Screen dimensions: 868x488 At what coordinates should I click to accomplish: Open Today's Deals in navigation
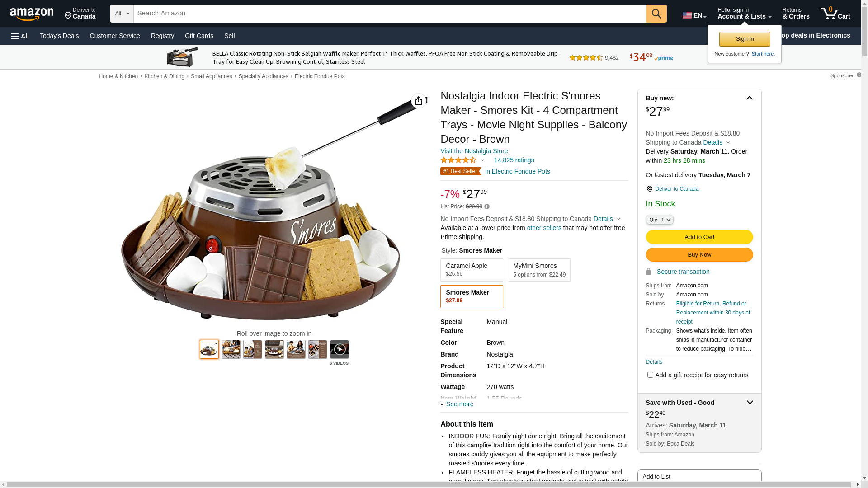(x=59, y=36)
